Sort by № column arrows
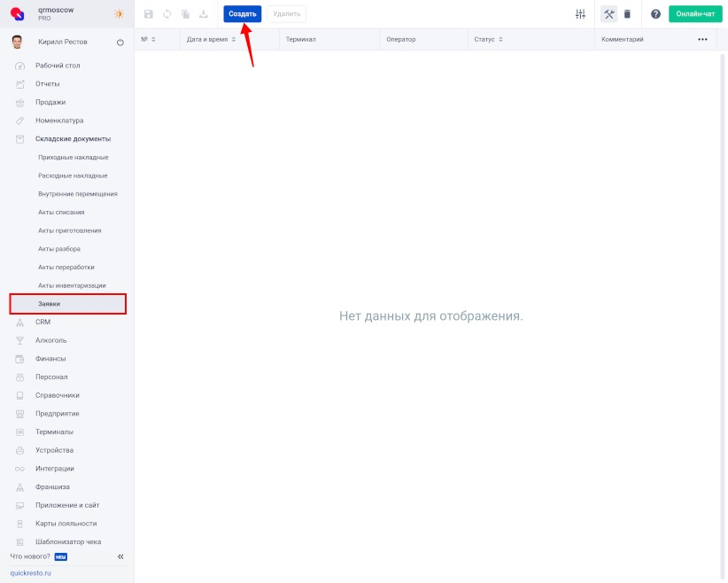 pos(153,40)
